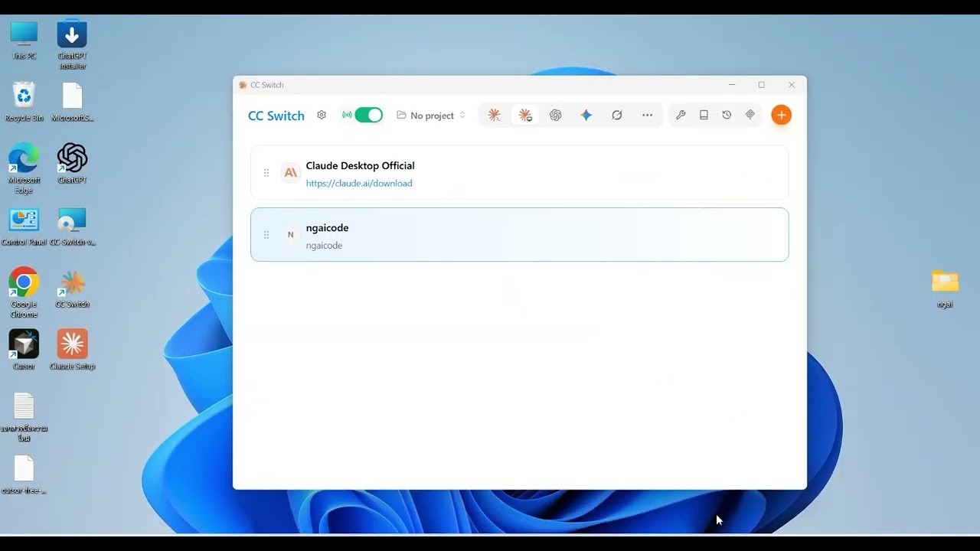Open CC Switch settings gear
The width and height of the screenshot is (980, 551).
[x=322, y=115]
